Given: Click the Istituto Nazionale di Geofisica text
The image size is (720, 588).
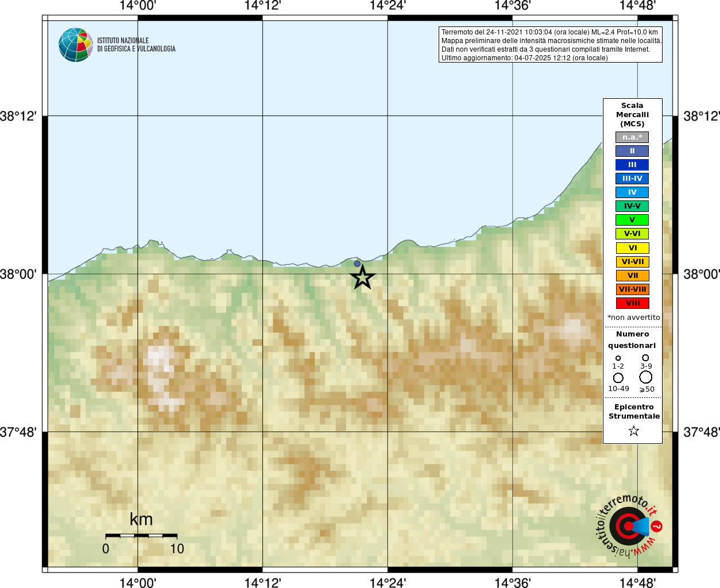Looking at the screenshot, I should (136, 45).
